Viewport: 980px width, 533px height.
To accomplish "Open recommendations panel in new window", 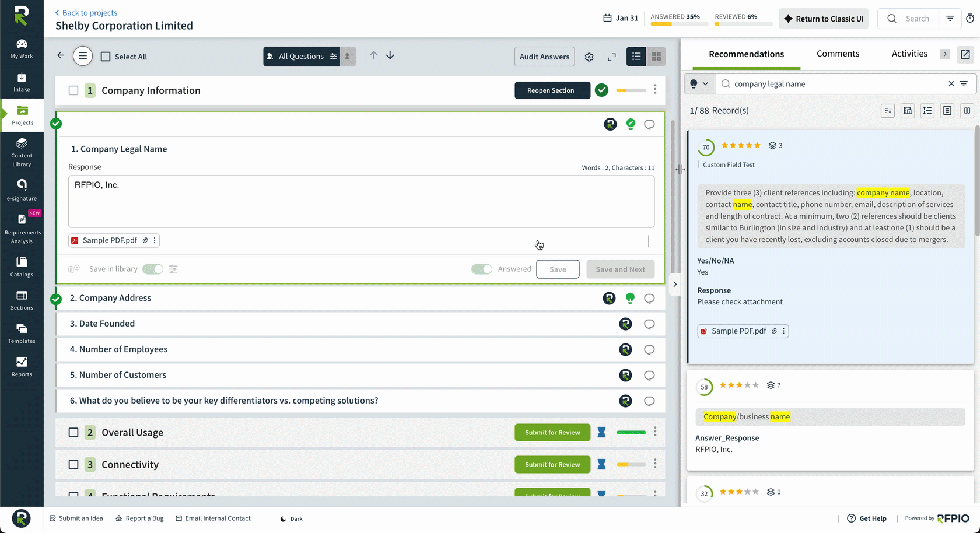I will coord(965,54).
